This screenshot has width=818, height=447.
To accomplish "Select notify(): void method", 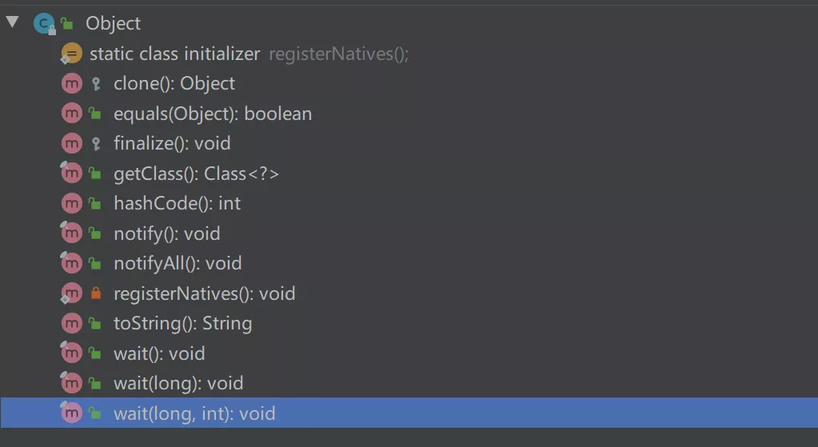I will 409,233.
